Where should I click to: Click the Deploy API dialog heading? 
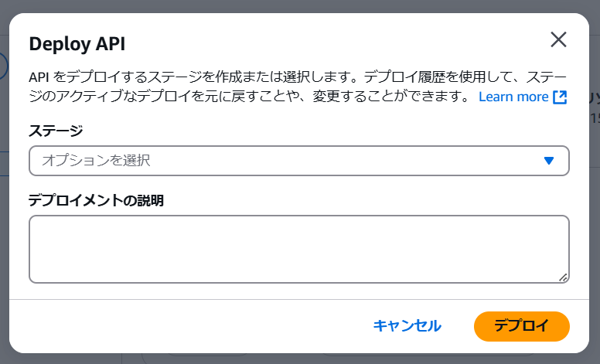tap(77, 43)
